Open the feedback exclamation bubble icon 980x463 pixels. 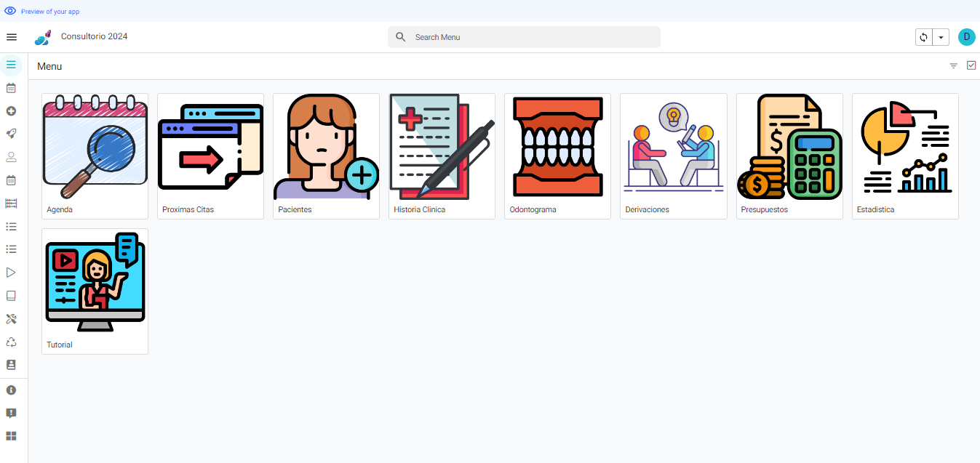coord(11,414)
